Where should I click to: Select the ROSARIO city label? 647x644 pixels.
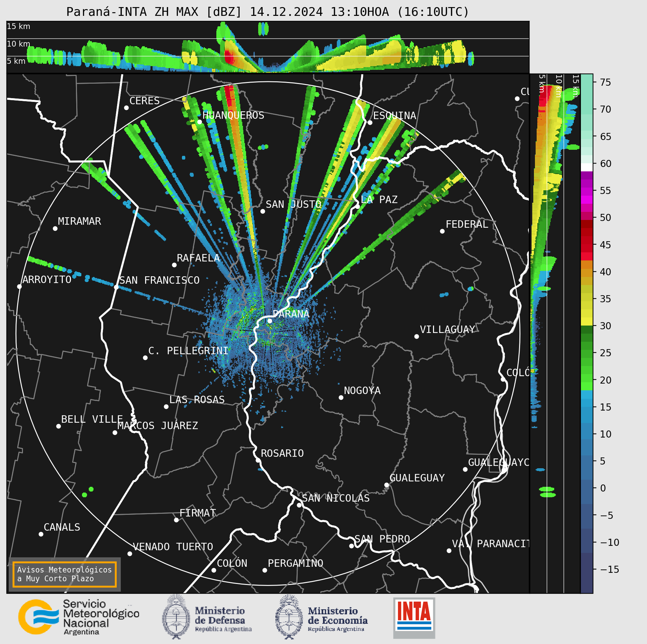tap(282, 453)
